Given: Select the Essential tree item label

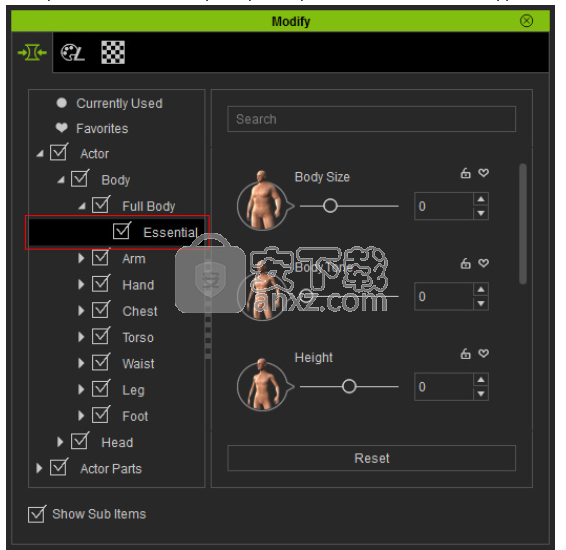Looking at the screenshot, I should coord(170,232).
